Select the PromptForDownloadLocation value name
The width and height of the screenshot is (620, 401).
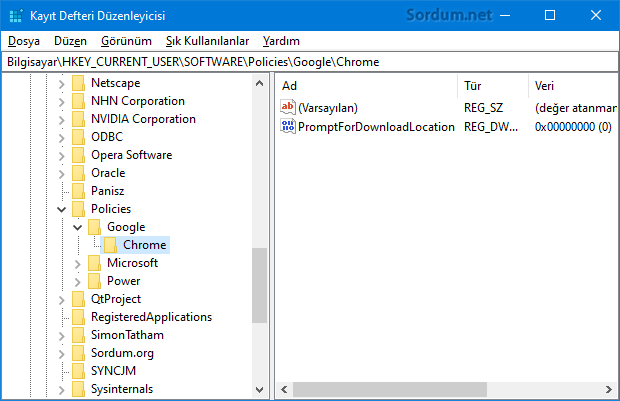[x=376, y=127]
